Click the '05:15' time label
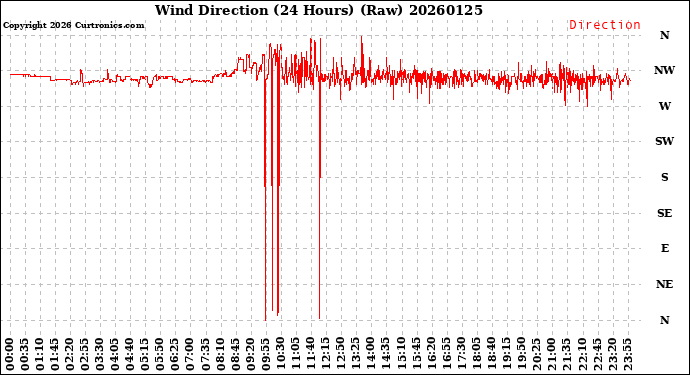This screenshot has width=690, height=375. [x=145, y=354]
